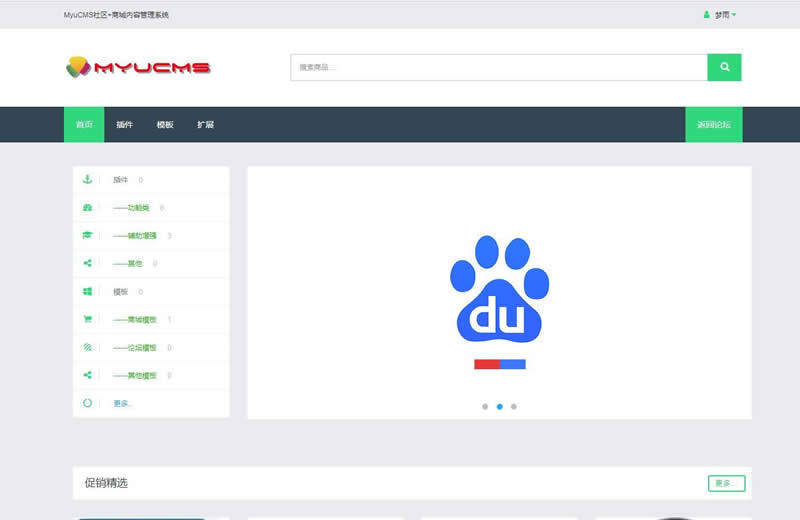Image resolution: width=800 pixels, height=520 pixels.
Task: Open the 论坛模板 sidebar category link
Action: pyautogui.click(x=135, y=348)
